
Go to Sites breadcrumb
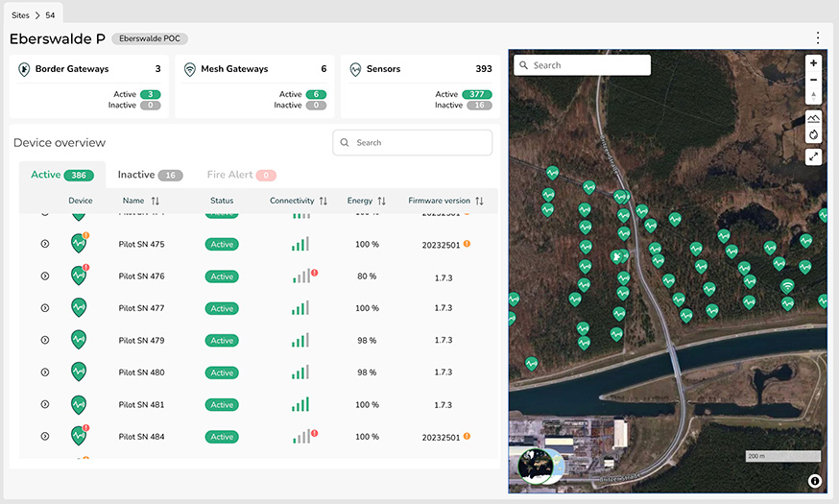(x=20, y=15)
